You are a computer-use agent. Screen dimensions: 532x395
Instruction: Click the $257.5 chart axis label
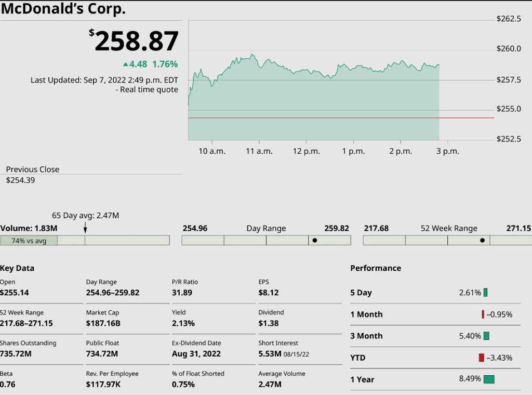click(x=509, y=80)
